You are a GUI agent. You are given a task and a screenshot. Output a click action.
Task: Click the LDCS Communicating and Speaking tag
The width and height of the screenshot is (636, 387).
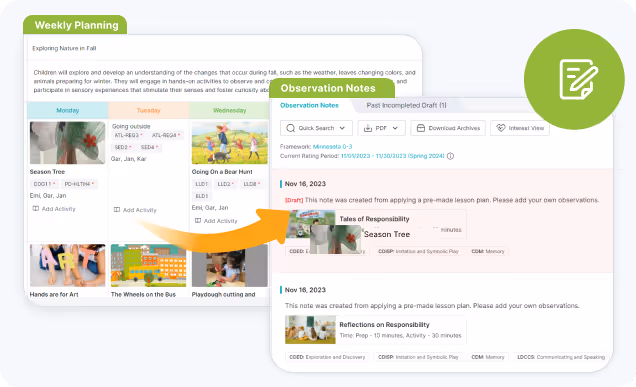click(561, 357)
